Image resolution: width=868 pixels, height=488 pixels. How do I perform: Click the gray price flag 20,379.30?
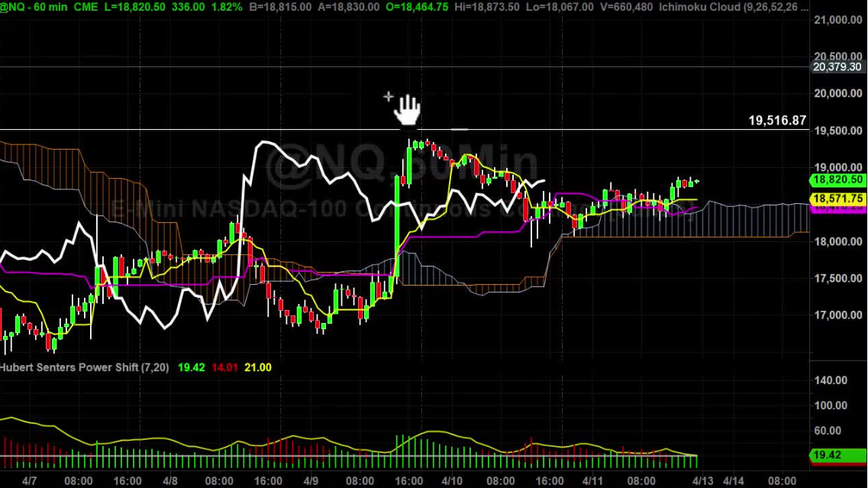coord(836,69)
